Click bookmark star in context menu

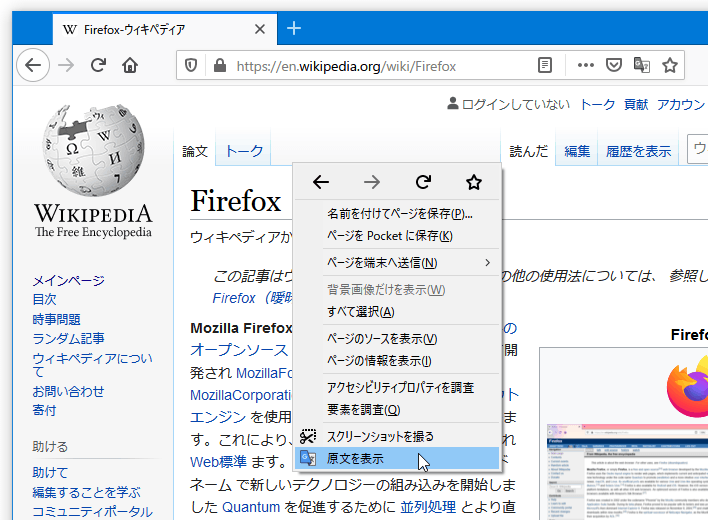(x=474, y=182)
